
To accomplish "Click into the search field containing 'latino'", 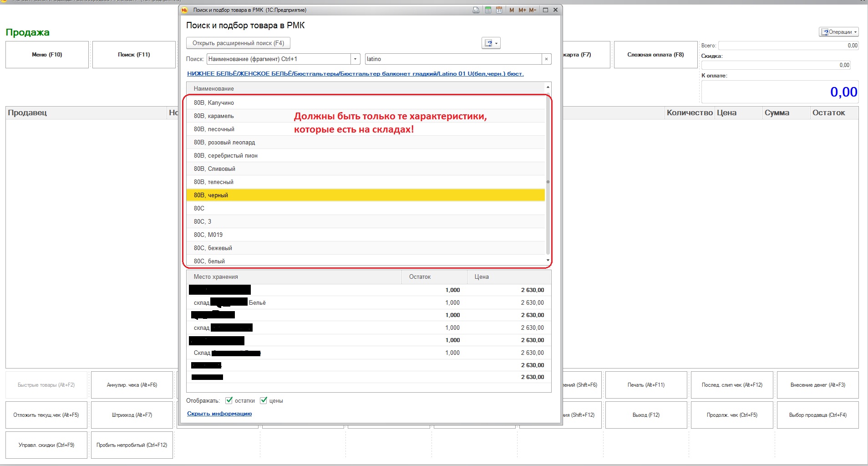I will click(453, 59).
